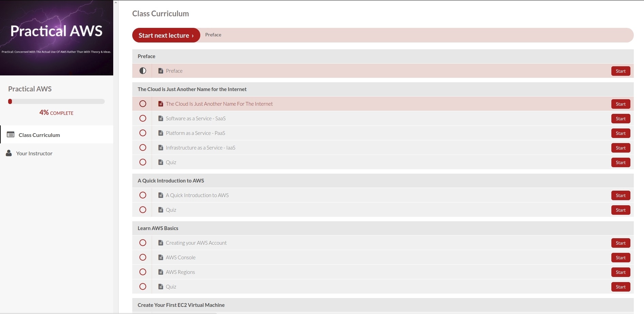Viewport: 644px width, 314px height.
Task: Click completion circle for Software as a Service - SaaS
Action: point(143,118)
